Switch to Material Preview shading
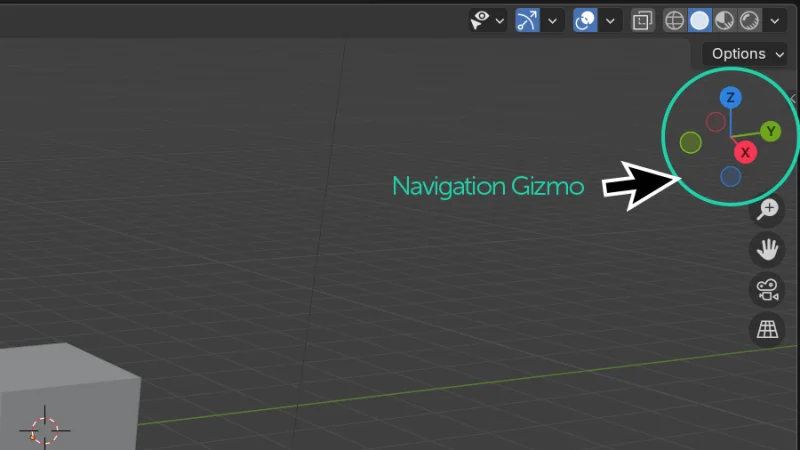The width and height of the screenshot is (800, 450). tap(724, 20)
